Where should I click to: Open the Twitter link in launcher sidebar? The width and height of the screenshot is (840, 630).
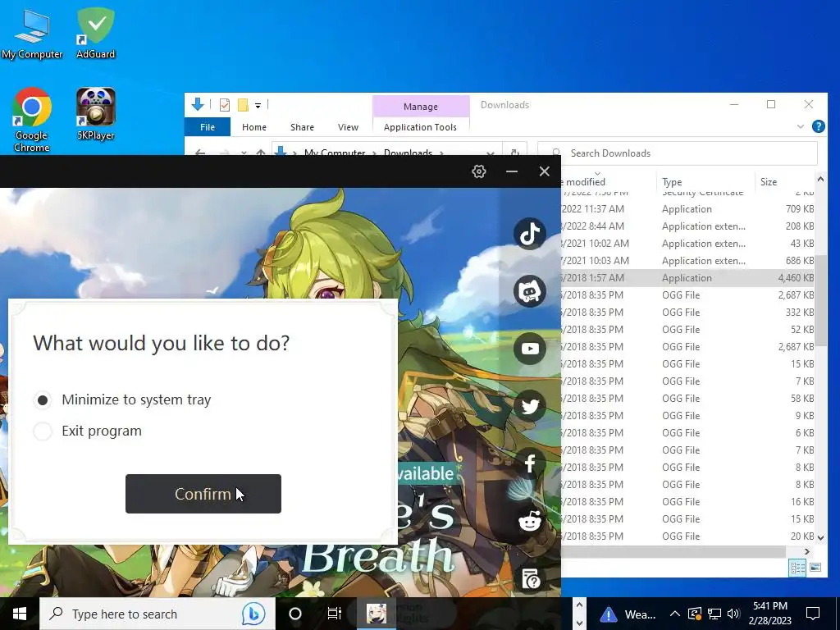[x=530, y=406]
